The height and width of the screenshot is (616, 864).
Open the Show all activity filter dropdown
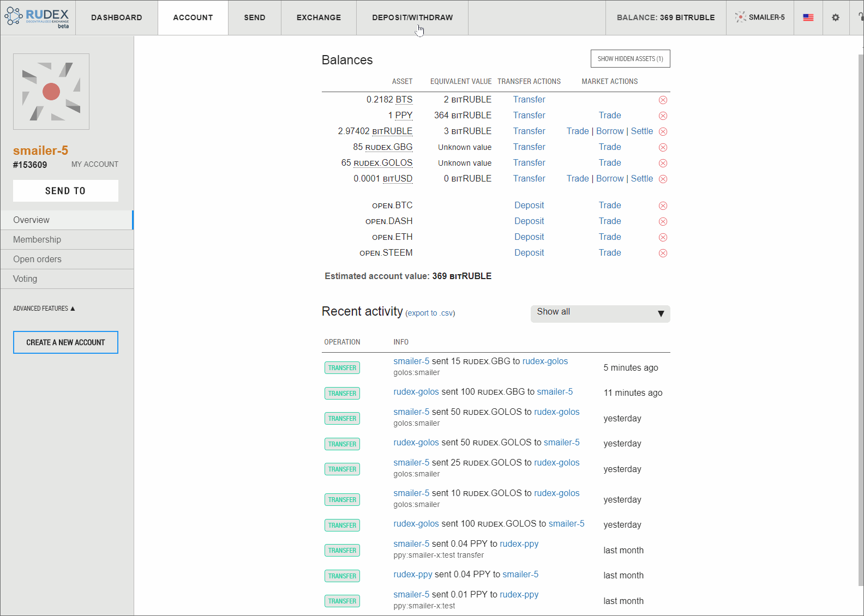pos(600,313)
